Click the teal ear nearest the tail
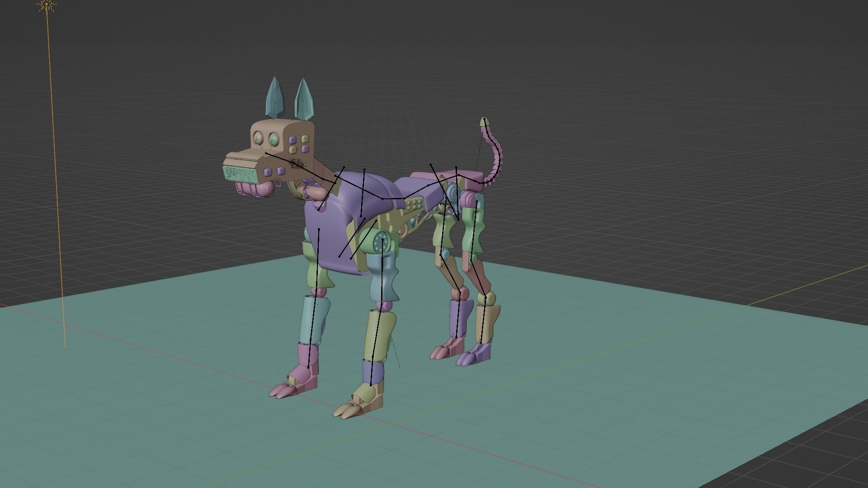This screenshot has width=868, height=488. click(304, 99)
